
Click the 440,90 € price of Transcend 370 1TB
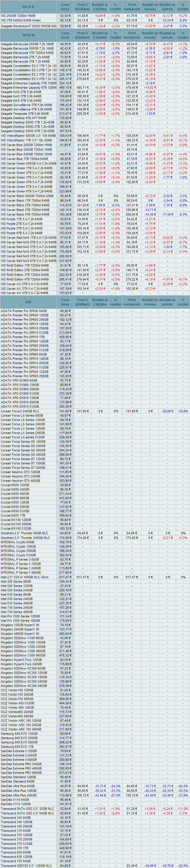(x=65, y=848)
